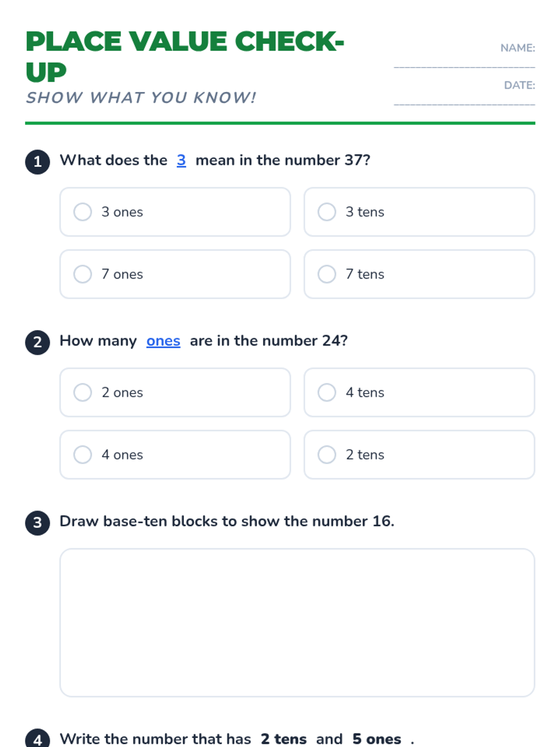Click the "Place Value Check-Up" heading
This screenshot has width=560, height=747.
coord(184,56)
